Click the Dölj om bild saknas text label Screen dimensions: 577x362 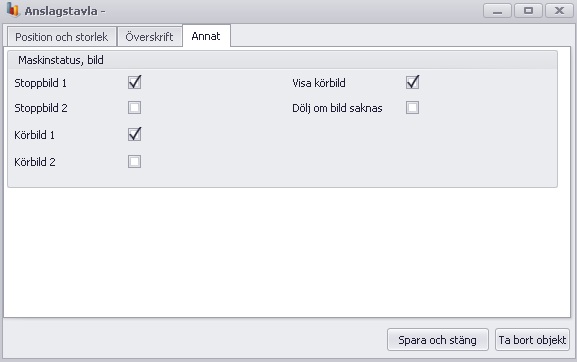(x=337, y=108)
